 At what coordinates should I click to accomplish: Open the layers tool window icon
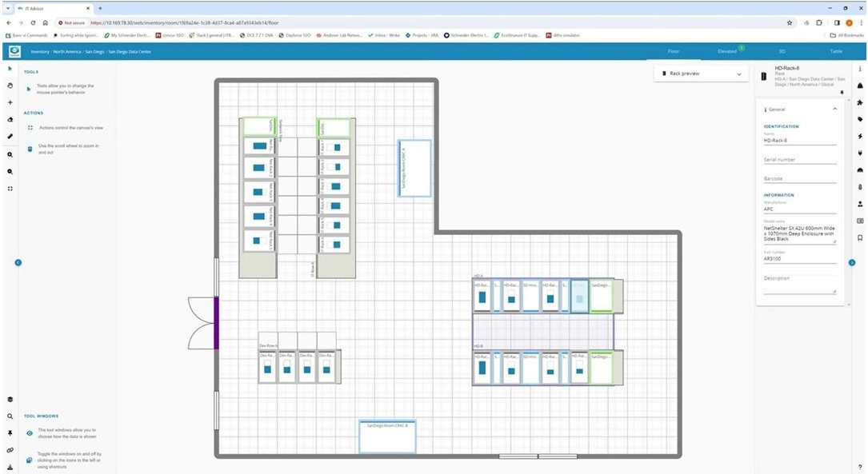click(x=10, y=400)
